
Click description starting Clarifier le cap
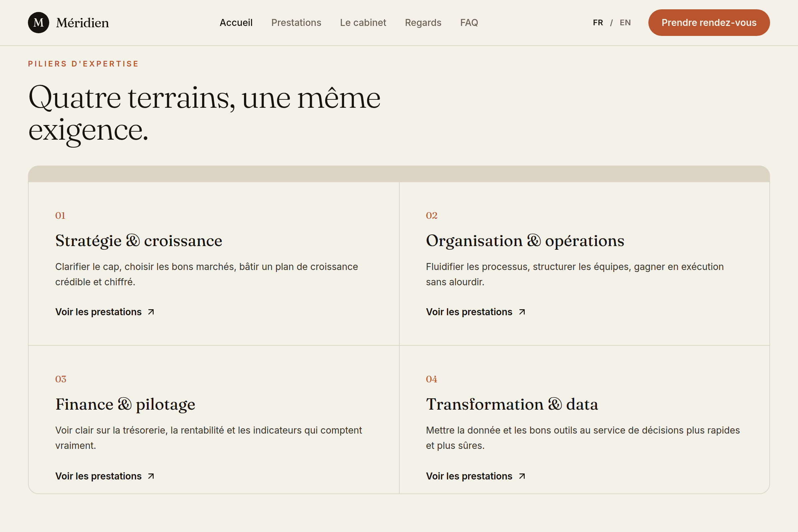click(206, 274)
